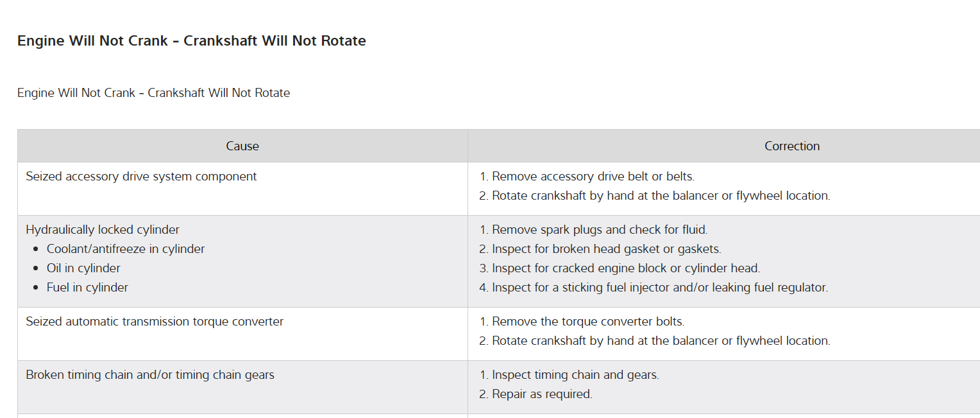Click 'Inspect for cracked engine block' step

pyautogui.click(x=625, y=268)
